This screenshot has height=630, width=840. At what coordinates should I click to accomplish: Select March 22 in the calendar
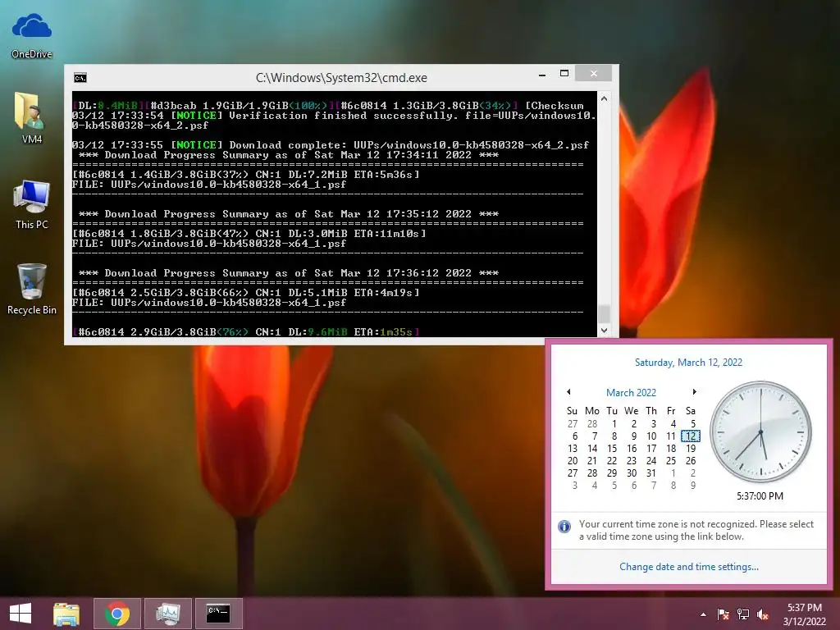[x=612, y=461]
